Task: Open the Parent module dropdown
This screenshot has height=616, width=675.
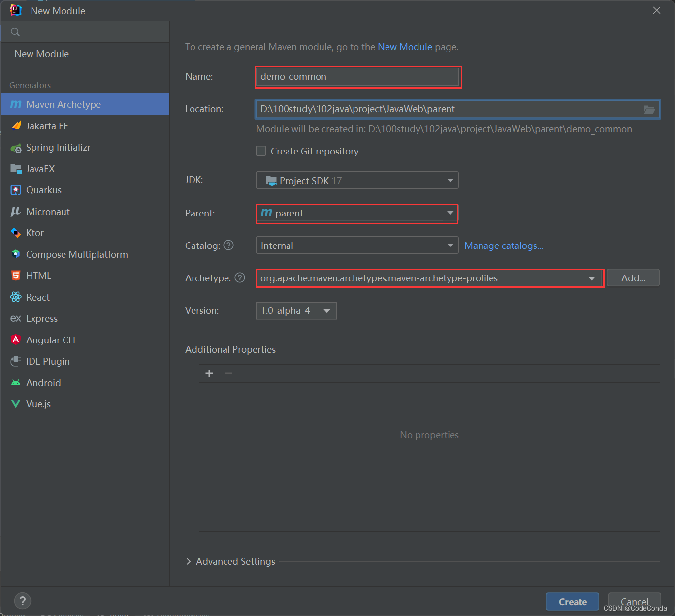Action: (x=357, y=213)
